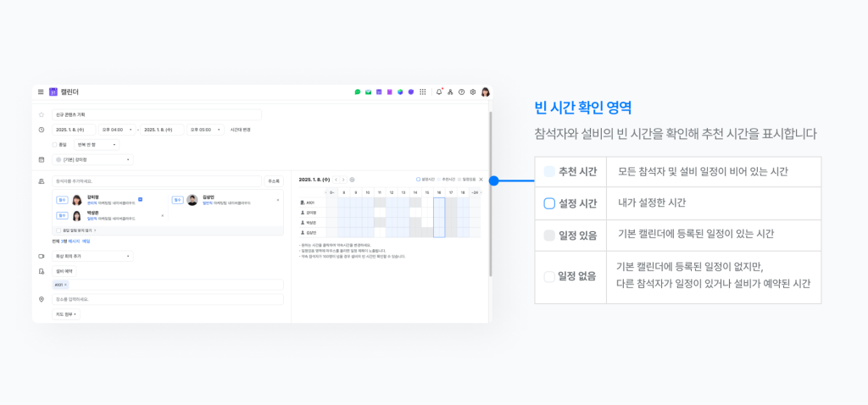Open the user profile avatar
This screenshot has width=868, height=405.
pos(486,92)
